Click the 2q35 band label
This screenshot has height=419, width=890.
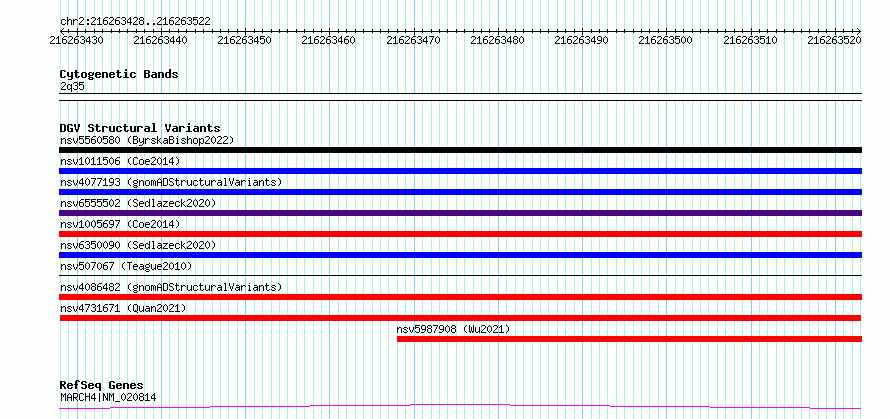click(72, 86)
